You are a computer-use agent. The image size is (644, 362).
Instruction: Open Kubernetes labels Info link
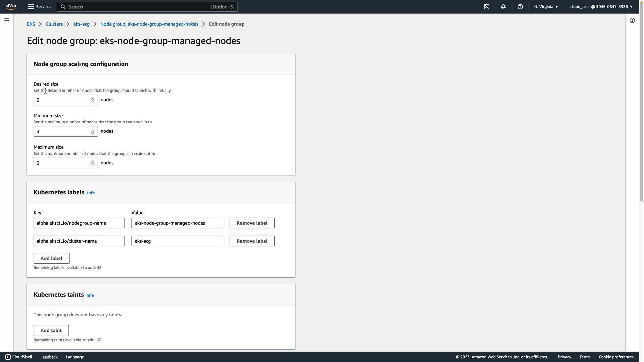point(91,193)
